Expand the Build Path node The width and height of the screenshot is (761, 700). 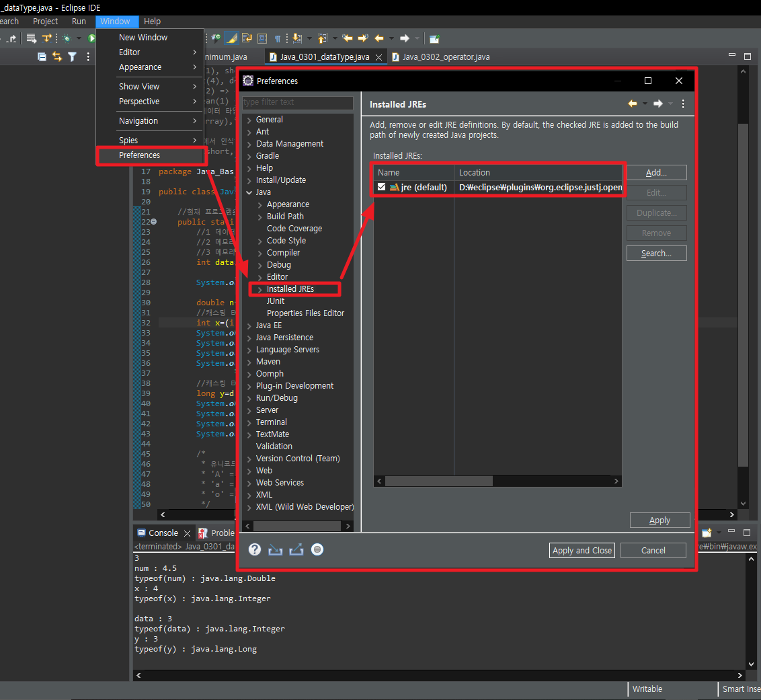pyautogui.click(x=259, y=217)
